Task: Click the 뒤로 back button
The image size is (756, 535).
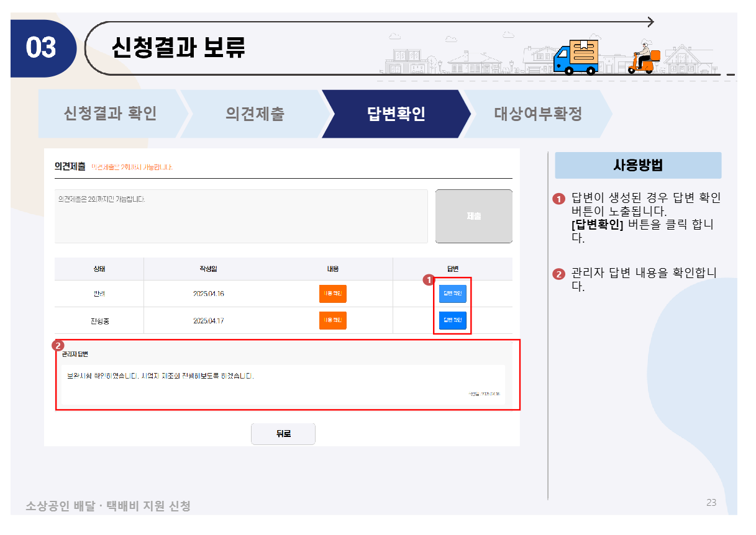Action: pyautogui.click(x=283, y=434)
